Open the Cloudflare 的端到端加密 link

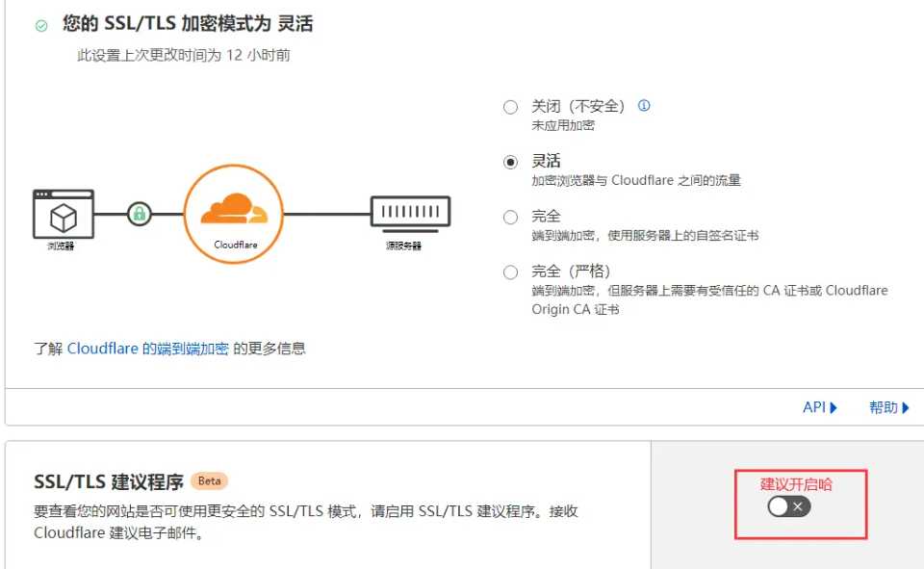[148, 349]
